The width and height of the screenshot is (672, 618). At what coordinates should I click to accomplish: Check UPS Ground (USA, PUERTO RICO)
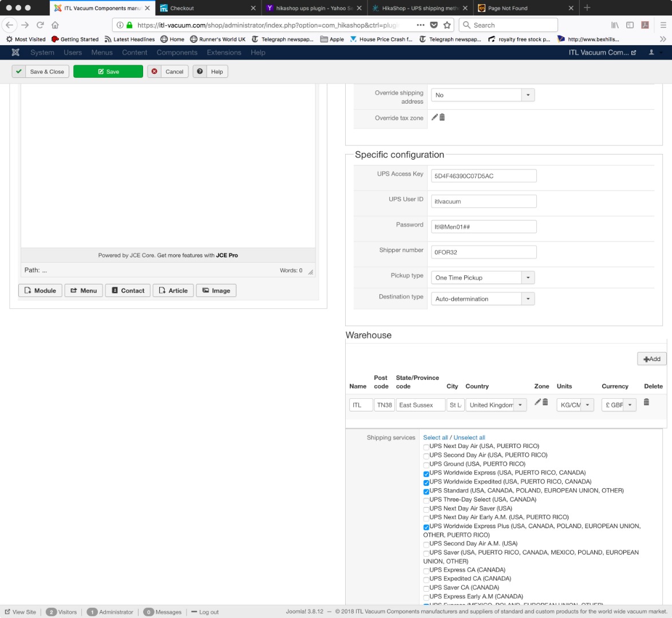tap(426, 465)
